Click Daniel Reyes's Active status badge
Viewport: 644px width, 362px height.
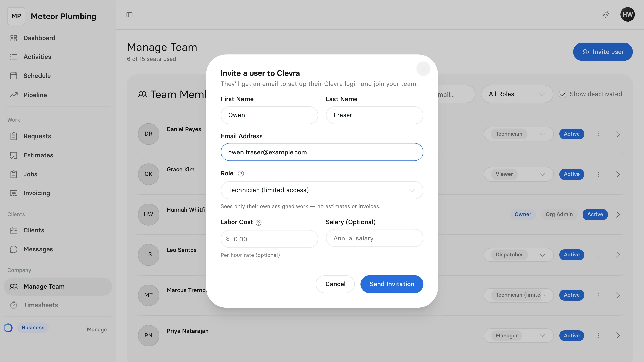(572, 134)
